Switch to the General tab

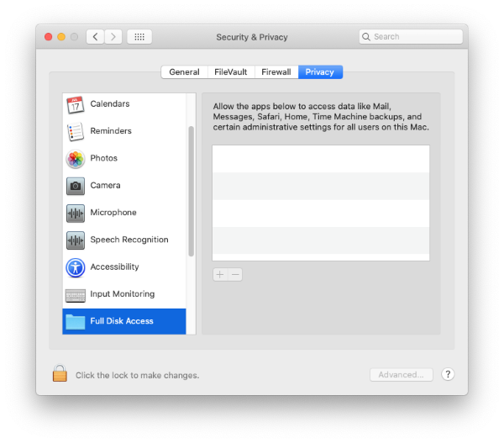coord(184,72)
